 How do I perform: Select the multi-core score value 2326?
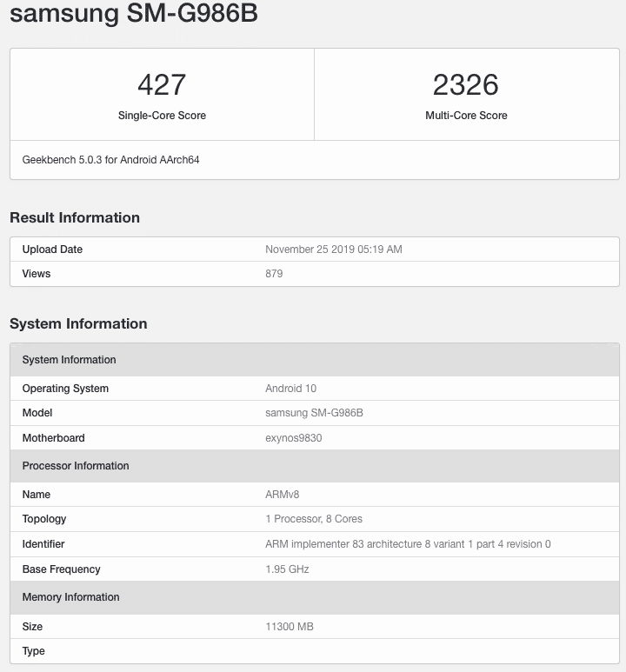[x=466, y=85]
